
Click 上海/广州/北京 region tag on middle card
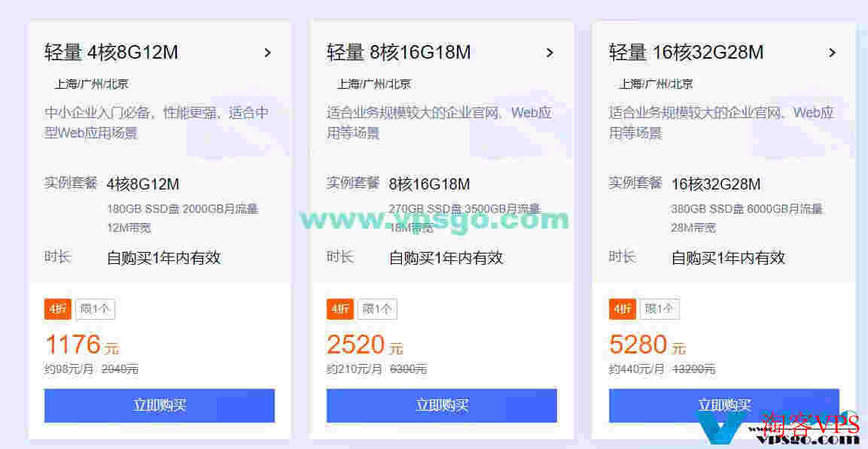click(x=374, y=84)
